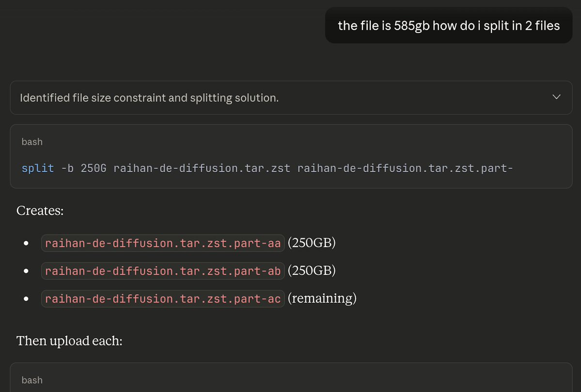Click the bullet point before part-ac
This screenshot has width=581, height=392.
pyautogui.click(x=26, y=299)
